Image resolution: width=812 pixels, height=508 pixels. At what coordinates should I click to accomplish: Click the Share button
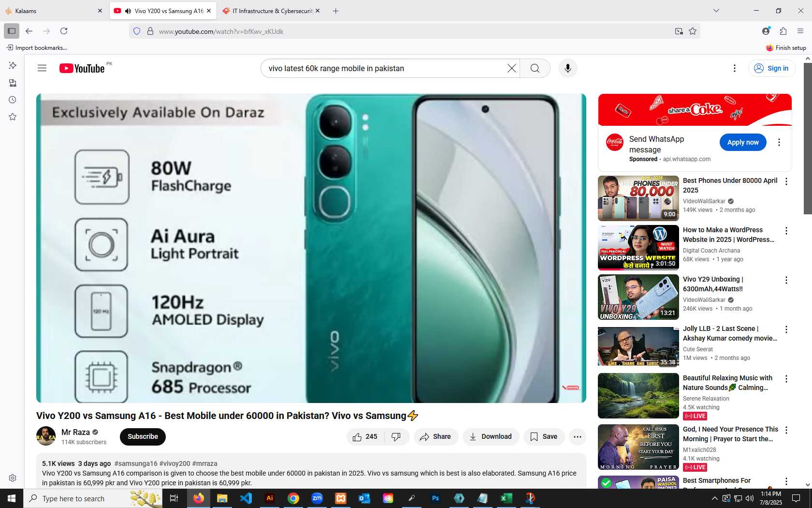[x=435, y=436]
